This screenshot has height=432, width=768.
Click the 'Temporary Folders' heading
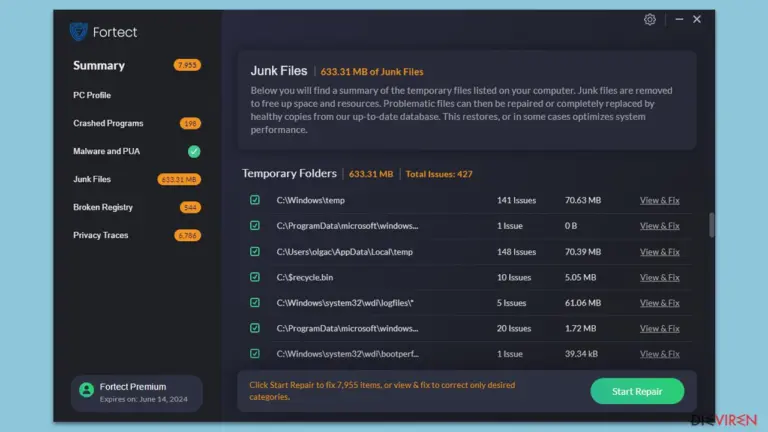[x=289, y=173]
